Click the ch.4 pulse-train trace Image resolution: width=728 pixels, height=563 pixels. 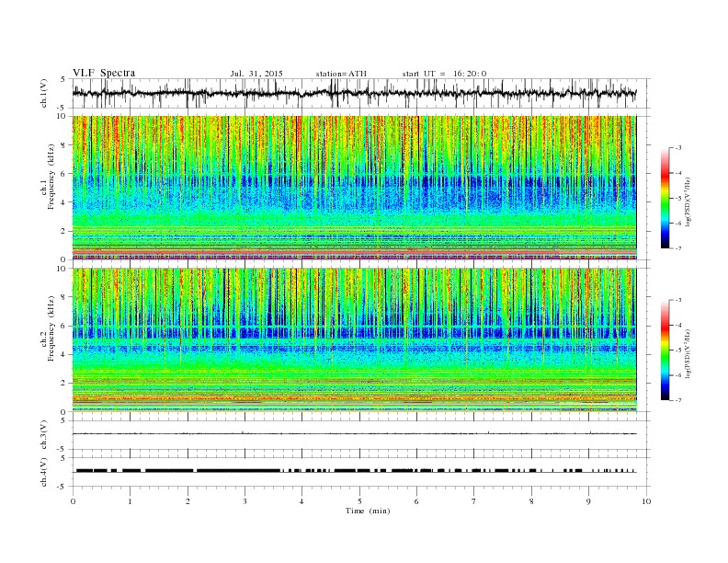pos(354,471)
